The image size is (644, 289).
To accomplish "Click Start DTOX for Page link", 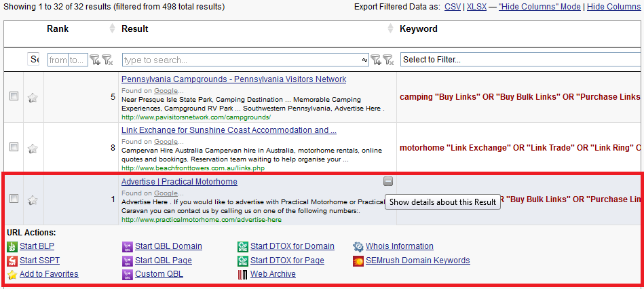I will (x=287, y=261).
